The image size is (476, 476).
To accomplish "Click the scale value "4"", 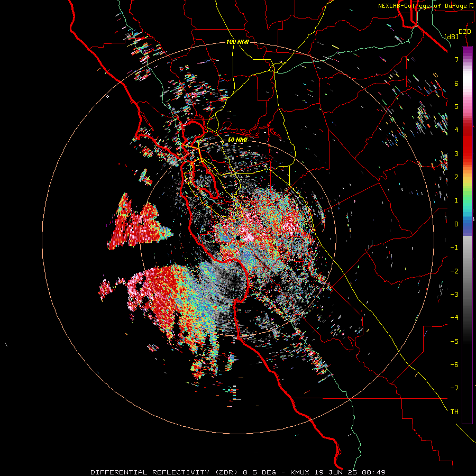I will [456, 130].
